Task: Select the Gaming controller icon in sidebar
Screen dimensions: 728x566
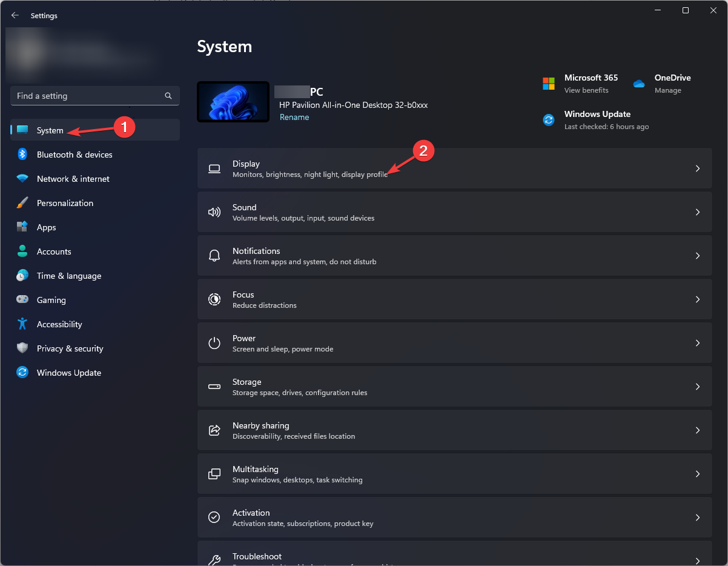Action: click(22, 300)
